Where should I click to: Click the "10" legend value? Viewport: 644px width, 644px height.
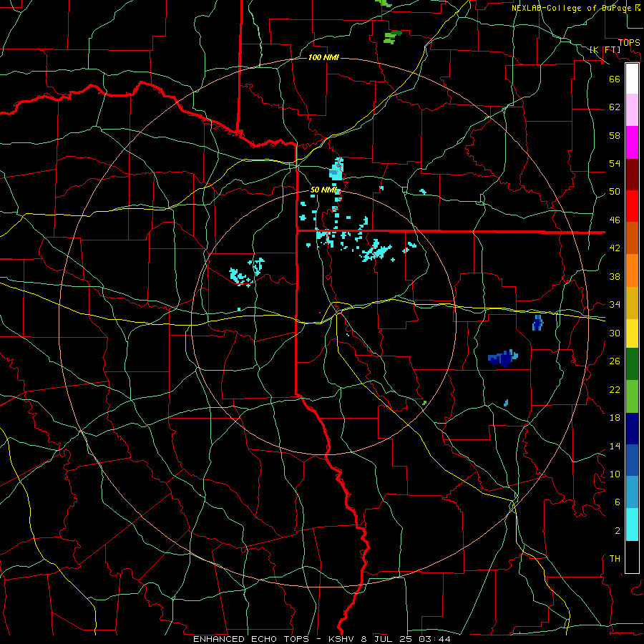point(615,474)
